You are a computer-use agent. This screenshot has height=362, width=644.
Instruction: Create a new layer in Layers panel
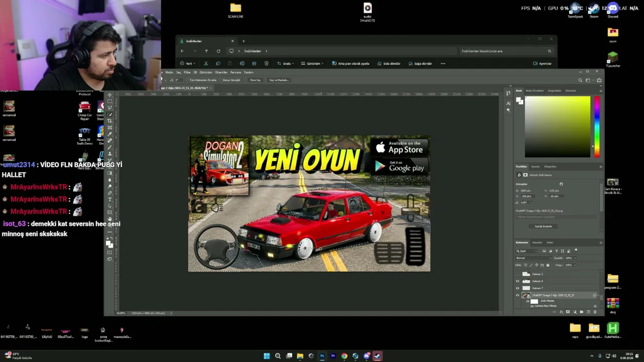(588, 312)
